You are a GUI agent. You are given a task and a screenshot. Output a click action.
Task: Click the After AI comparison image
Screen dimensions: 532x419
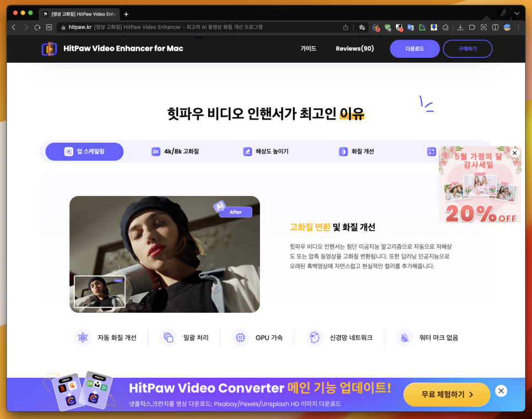pos(165,254)
